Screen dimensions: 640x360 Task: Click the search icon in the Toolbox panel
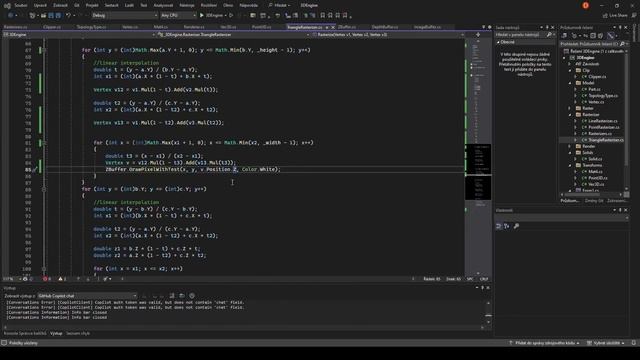point(549,35)
